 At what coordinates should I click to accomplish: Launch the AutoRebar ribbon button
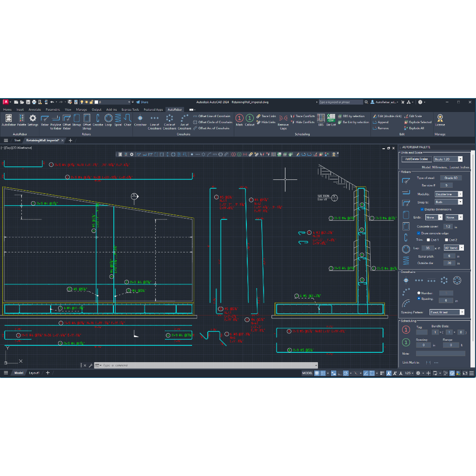tap(8, 120)
